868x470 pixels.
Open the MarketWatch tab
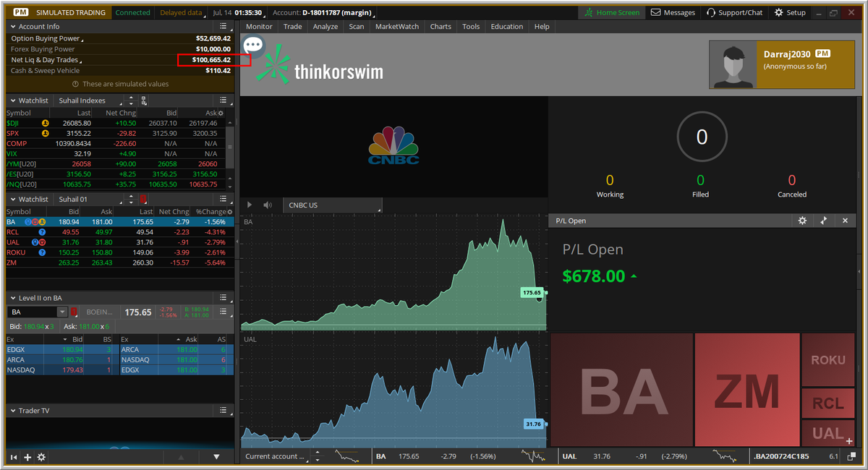[398, 27]
